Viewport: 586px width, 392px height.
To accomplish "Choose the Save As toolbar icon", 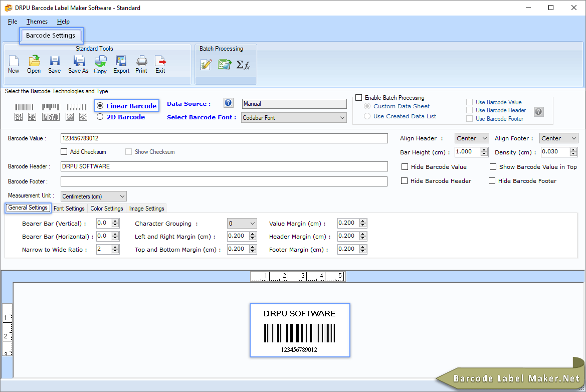I will (x=78, y=64).
